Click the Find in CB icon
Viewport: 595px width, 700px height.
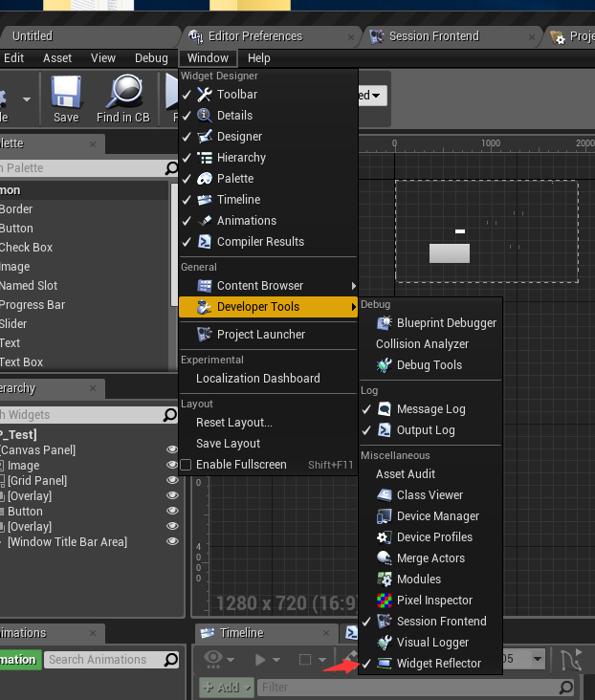(x=122, y=98)
